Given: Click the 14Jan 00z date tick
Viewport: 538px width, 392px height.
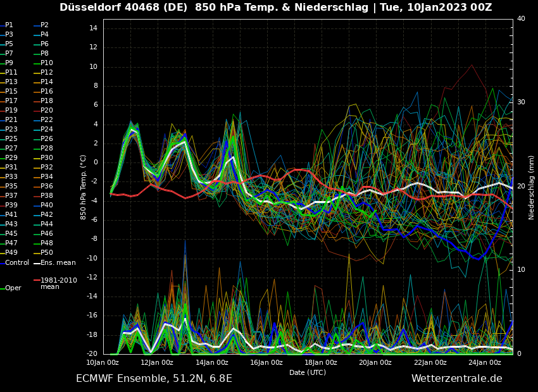Looking at the screenshot, I should (211, 362).
